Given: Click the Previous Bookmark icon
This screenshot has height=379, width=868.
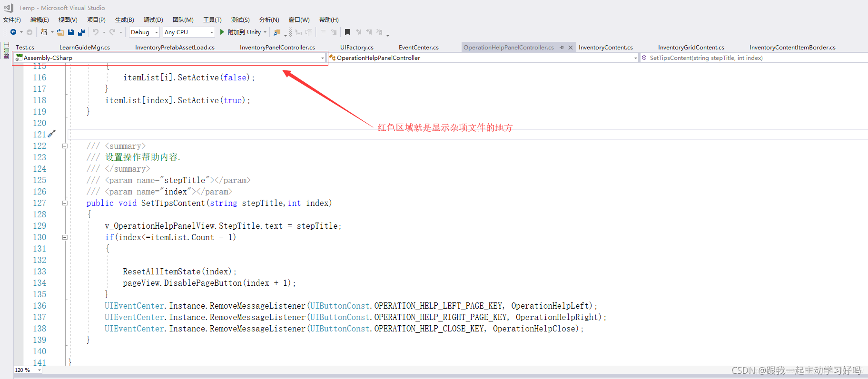Looking at the screenshot, I should pos(358,32).
